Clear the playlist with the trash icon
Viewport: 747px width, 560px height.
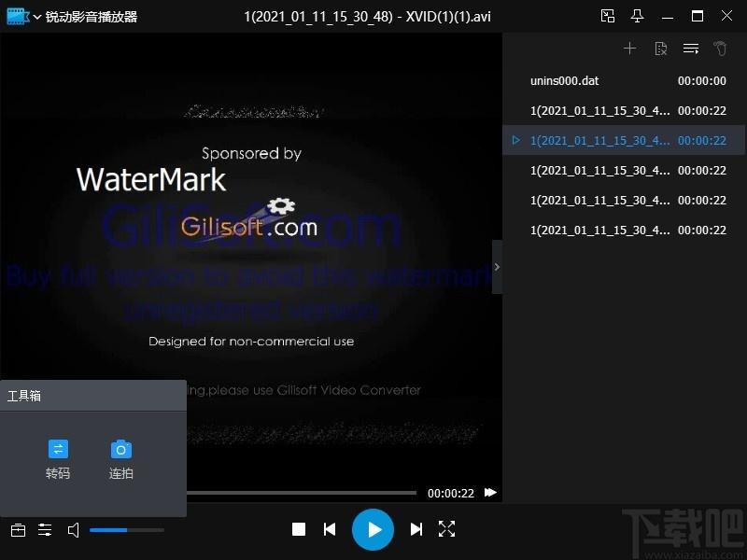pyautogui.click(x=720, y=49)
